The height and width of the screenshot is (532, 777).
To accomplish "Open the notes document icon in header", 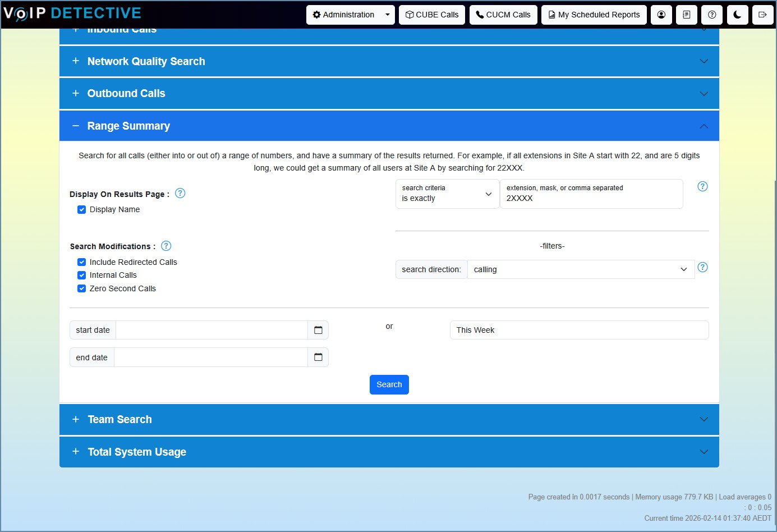I will pos(687,15).
